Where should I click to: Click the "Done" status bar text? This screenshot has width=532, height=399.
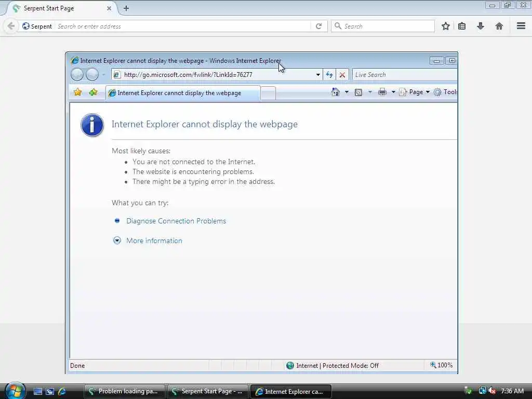77,365
